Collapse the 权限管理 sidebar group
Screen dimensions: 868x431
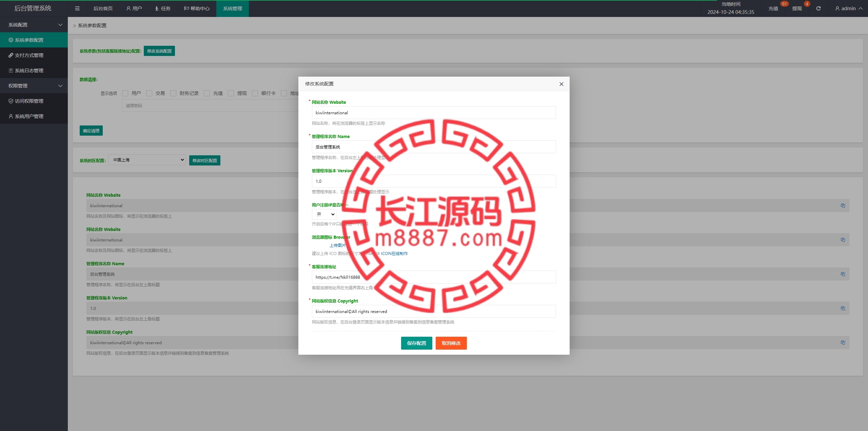[34, 86]
